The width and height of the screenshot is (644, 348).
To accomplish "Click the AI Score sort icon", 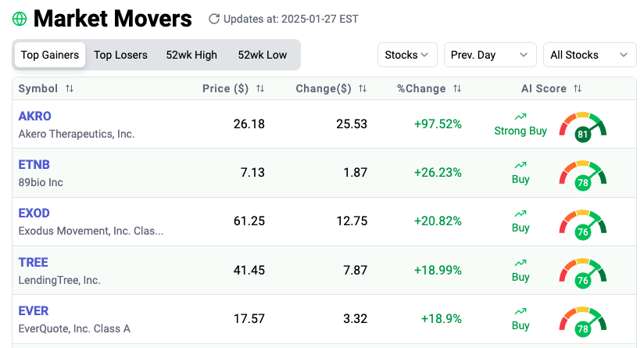I will tap(578, 89).
